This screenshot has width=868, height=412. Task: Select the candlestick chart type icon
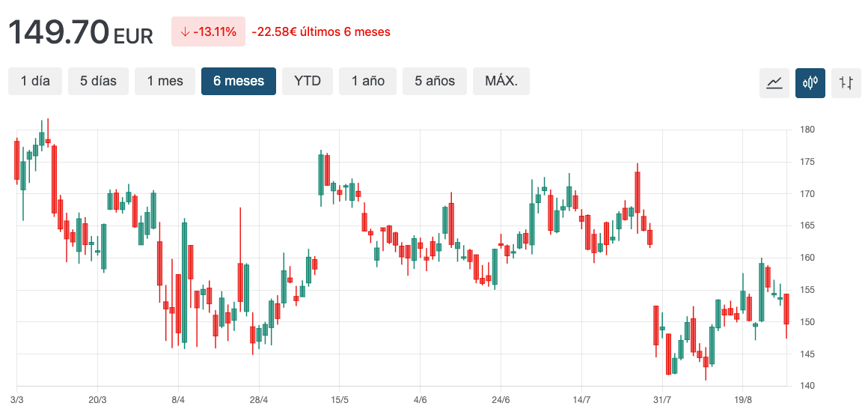click(810, 82)
